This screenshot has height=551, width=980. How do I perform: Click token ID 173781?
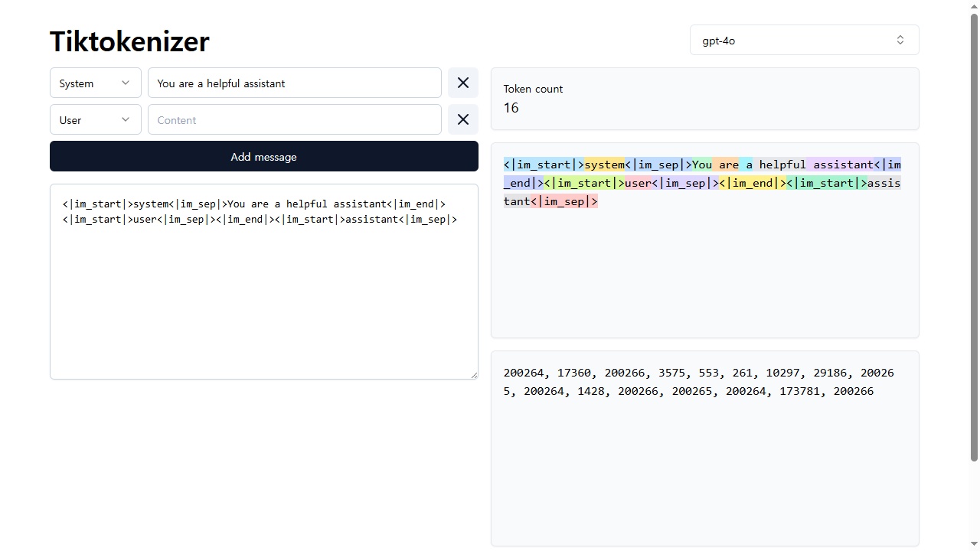(x=799, y=391)
